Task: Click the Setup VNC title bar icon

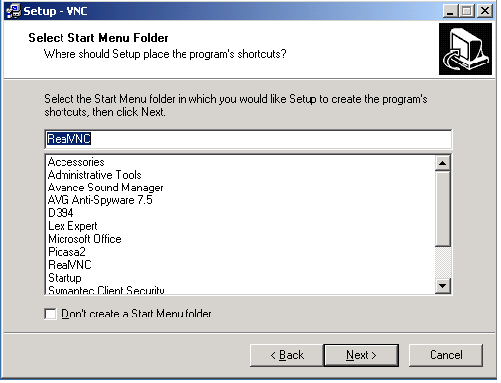Action: point(13,11)
